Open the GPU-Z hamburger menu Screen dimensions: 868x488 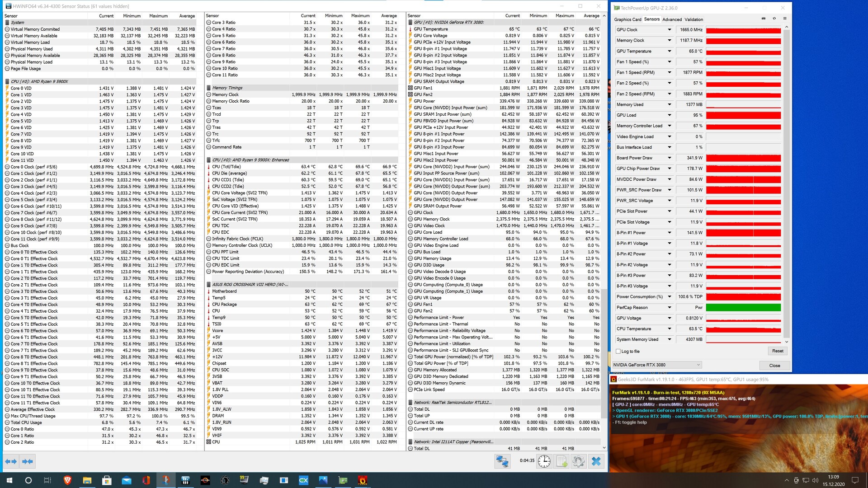[785, 19]
